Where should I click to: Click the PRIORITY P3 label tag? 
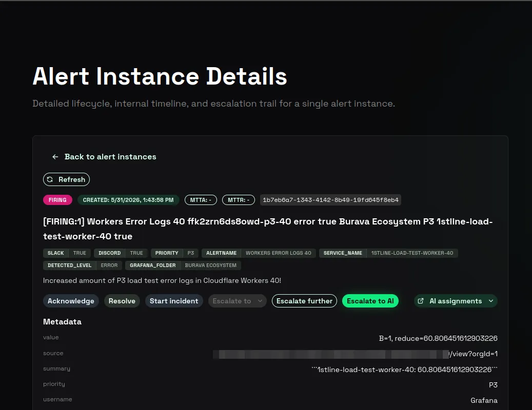pyautogui.click(x=174, y=253)
